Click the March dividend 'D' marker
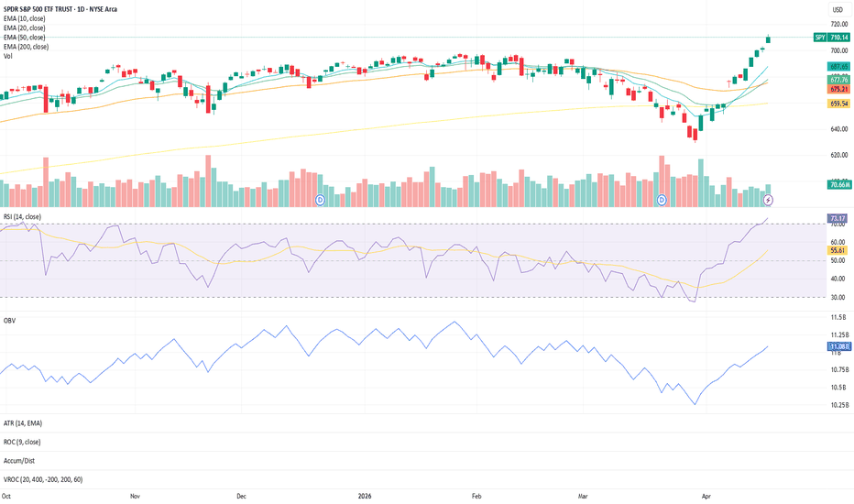Screen dimensions: 854x504 click(662, 200)
